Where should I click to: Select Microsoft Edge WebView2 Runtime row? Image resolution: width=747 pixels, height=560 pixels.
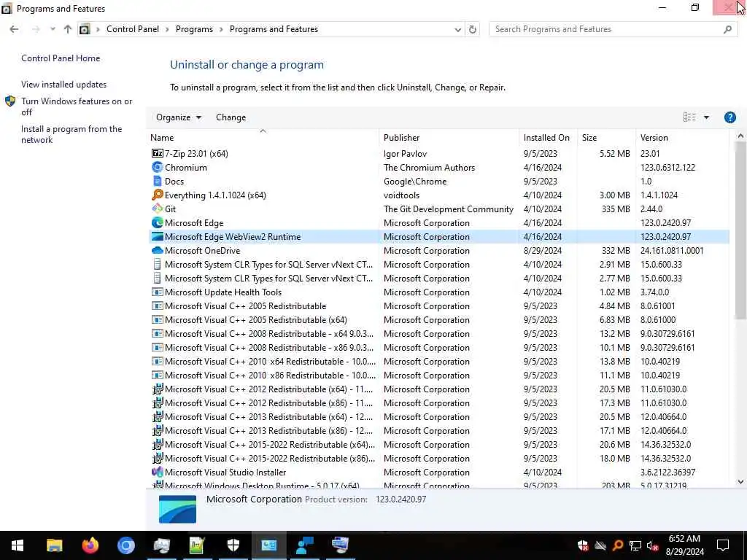click(x=438, y=237)
